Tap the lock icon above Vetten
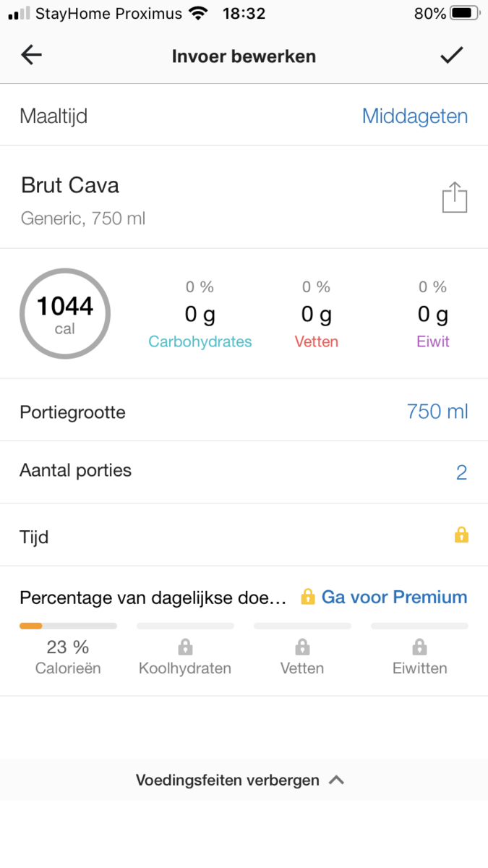Image resolution: width=488 pixels, height=868 pixels. click(303, 646)
